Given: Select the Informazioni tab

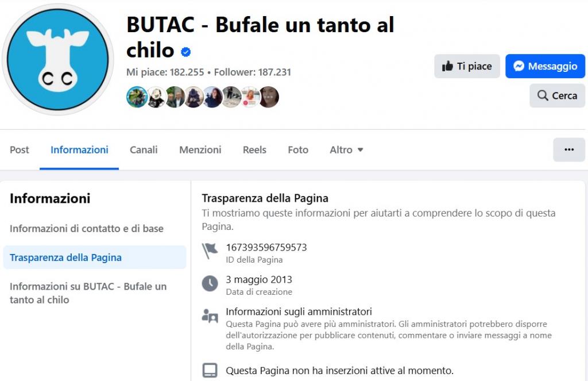Looking at the screenshot, I should [79, 149].
